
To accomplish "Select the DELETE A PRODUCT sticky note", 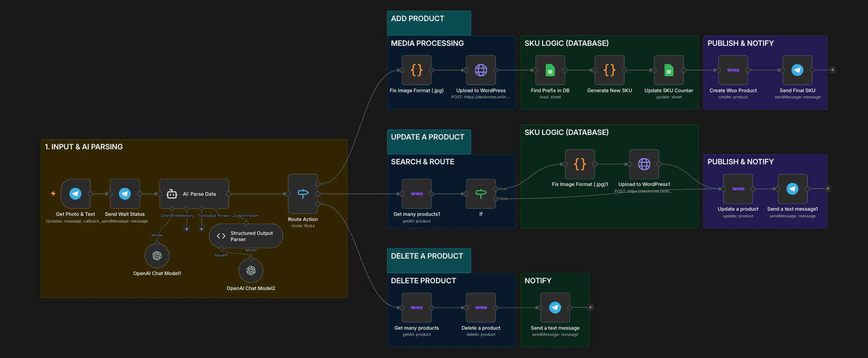I will coord(429,261).
